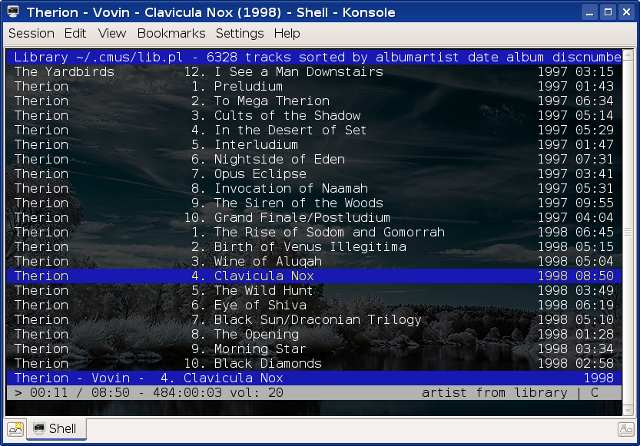Click the playback time '00:11 / 08:50'

click(x=80, y=393)
